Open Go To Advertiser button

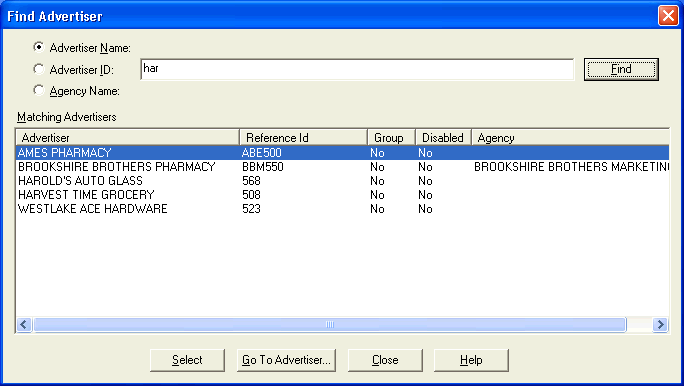[286, 360]
